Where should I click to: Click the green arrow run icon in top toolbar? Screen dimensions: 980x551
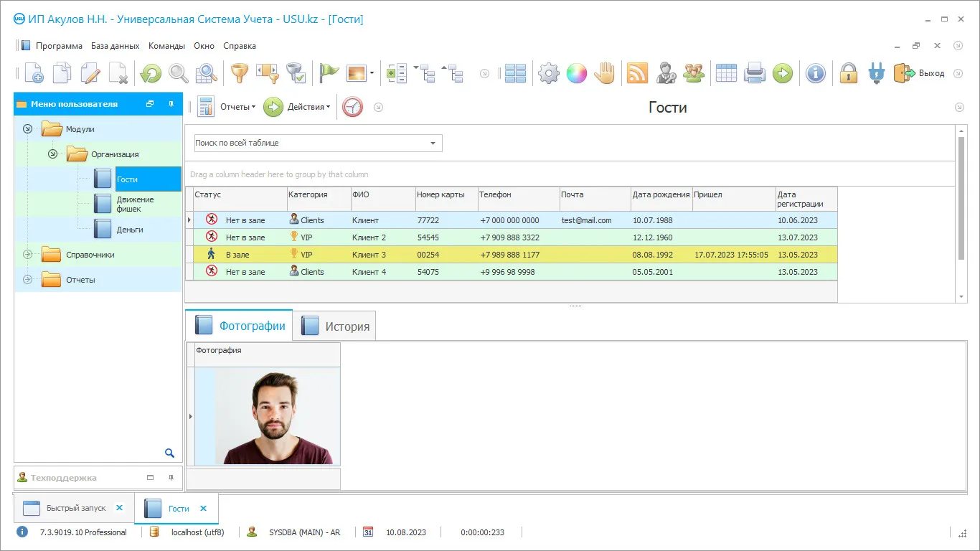pos(783,73)
